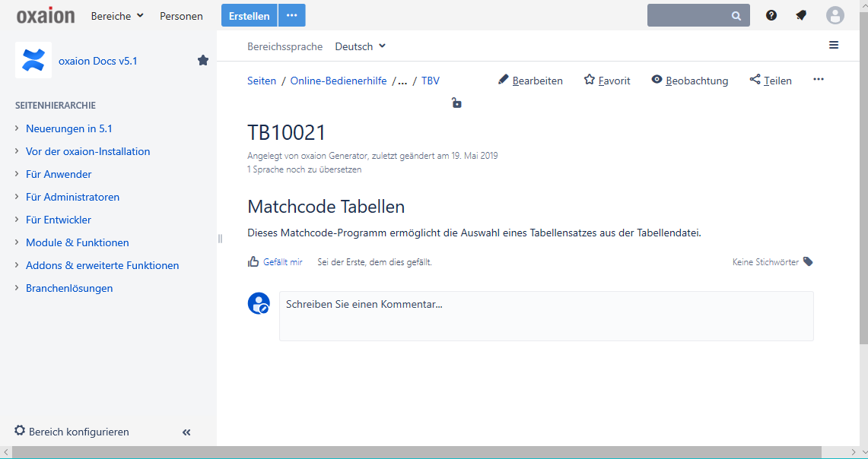The image size is (868, 459).
Task: Expand the Module & Funktionen tree item
Action: tap(17, 242)
